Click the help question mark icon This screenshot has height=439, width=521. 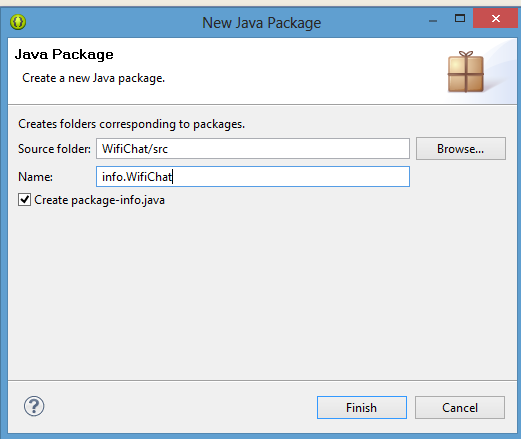[34, 406]
